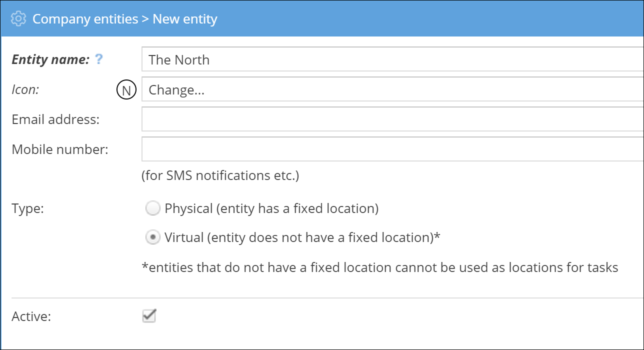Click the Mobile number label
Screen dimensions: 644x350
pos(60,149)
